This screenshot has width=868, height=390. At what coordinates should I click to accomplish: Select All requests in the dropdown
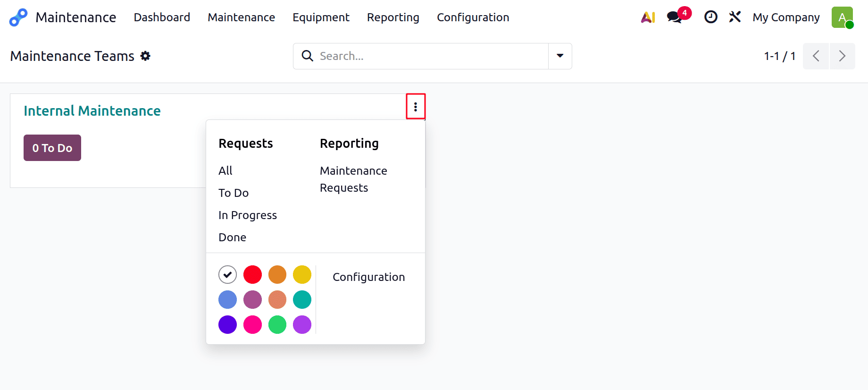tap(225, 170)
